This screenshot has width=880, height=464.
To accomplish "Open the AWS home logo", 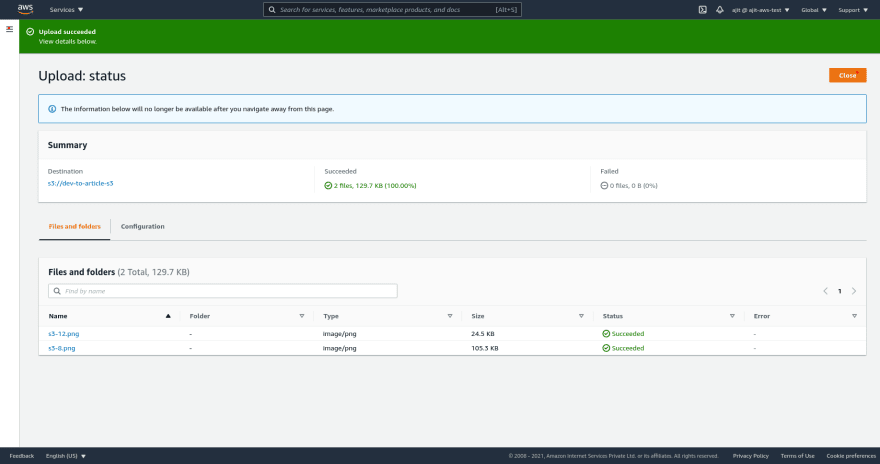I will point(25,9).
